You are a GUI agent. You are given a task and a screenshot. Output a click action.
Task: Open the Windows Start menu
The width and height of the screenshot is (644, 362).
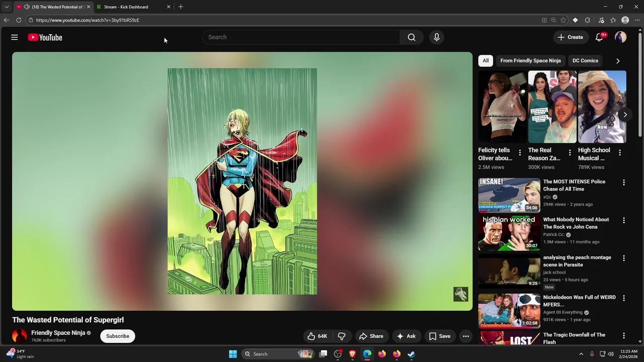pyautogui.click(x=232, y=354)
